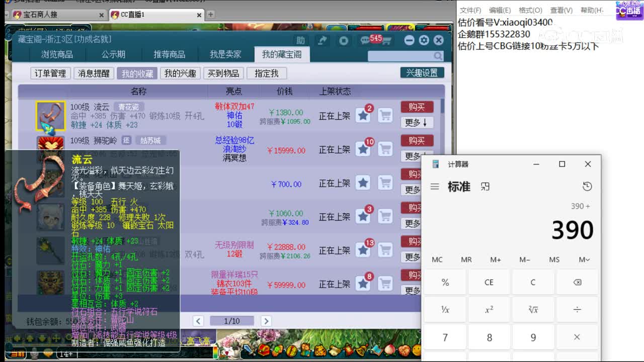The image size is (644, 362).
Task: Go to previous page arrow in pagination
Action: click(198, 321)
